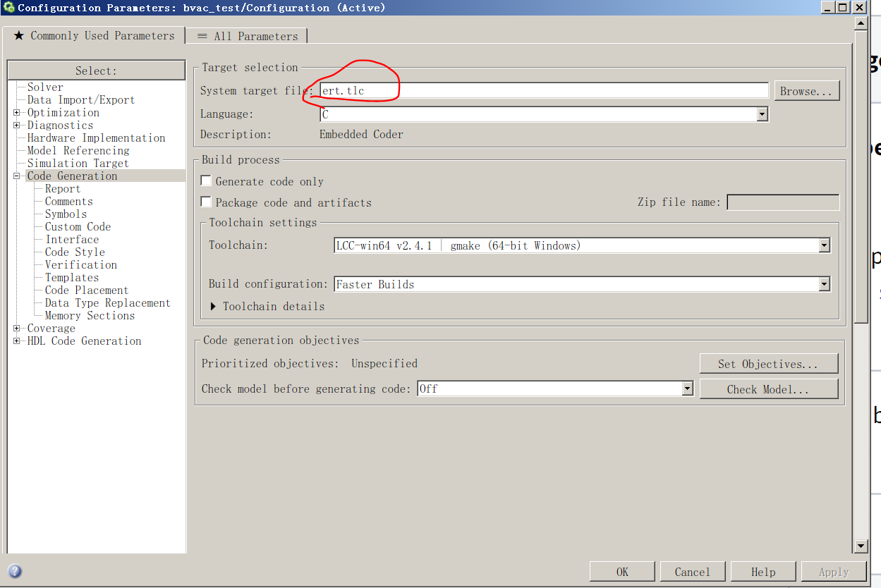Open the Check model before generating code dropdown
This screenshot has height=588, width=881.
click(x=686, y=388)
